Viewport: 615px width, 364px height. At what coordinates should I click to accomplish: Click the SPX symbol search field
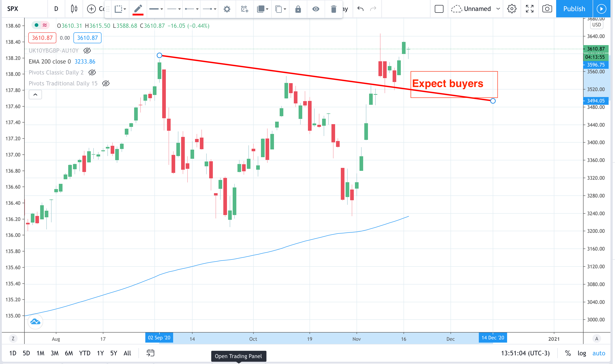click(13, 9)
